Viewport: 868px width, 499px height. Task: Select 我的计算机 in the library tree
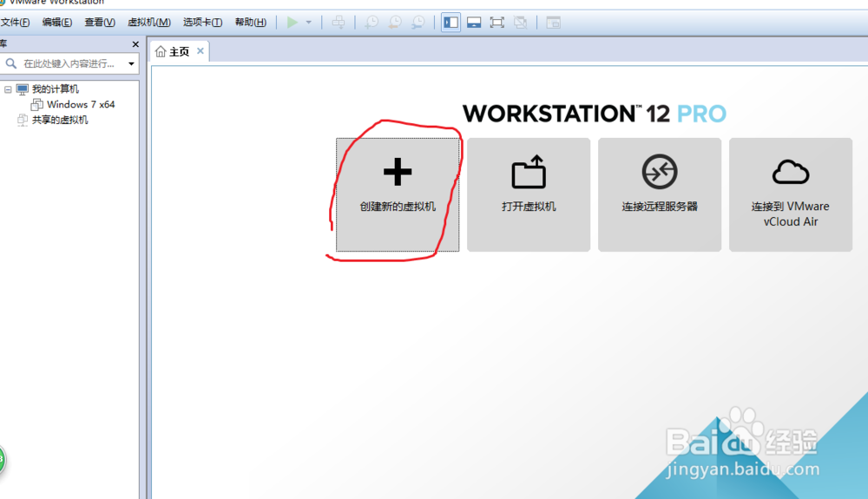55,89
